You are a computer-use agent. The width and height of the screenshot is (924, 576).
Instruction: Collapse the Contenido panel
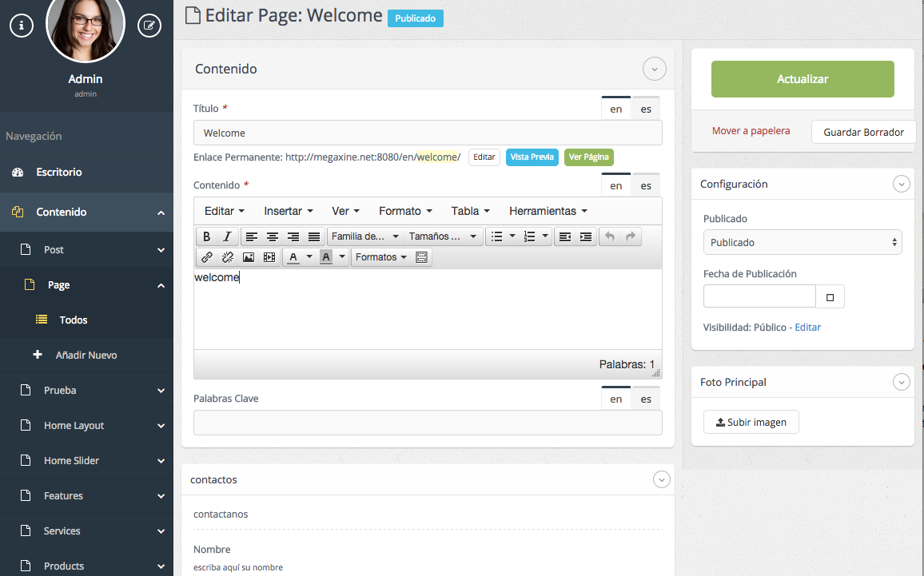[x=654, y=69]
